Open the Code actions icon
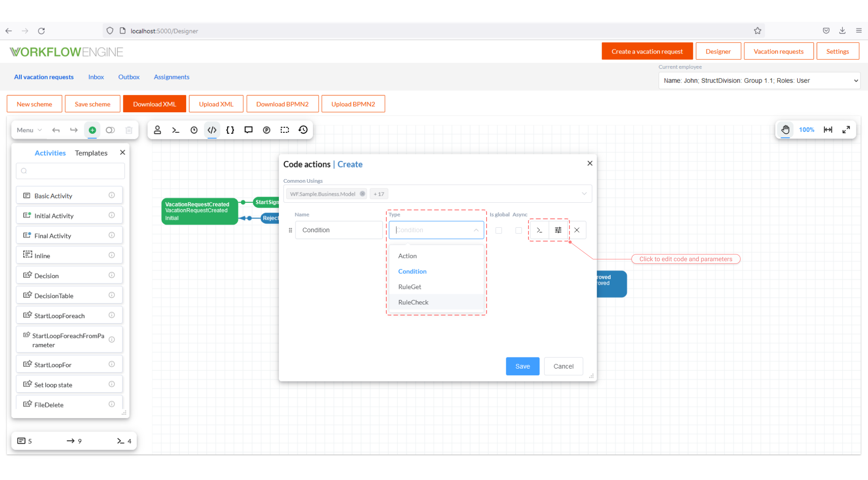868x480 pixels. (x=212, y=130)
